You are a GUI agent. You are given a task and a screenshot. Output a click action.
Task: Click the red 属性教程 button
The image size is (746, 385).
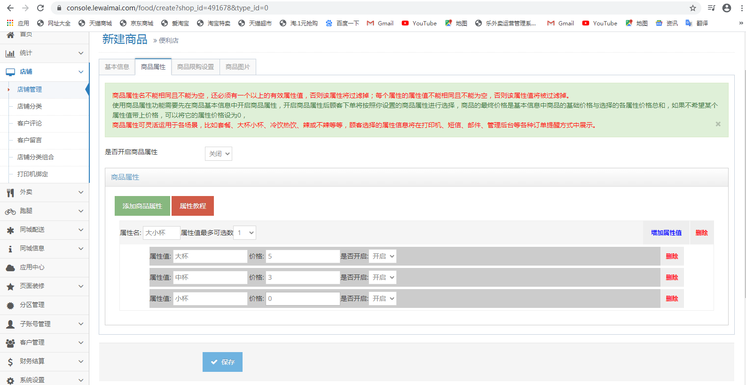[x=193, y=206]
